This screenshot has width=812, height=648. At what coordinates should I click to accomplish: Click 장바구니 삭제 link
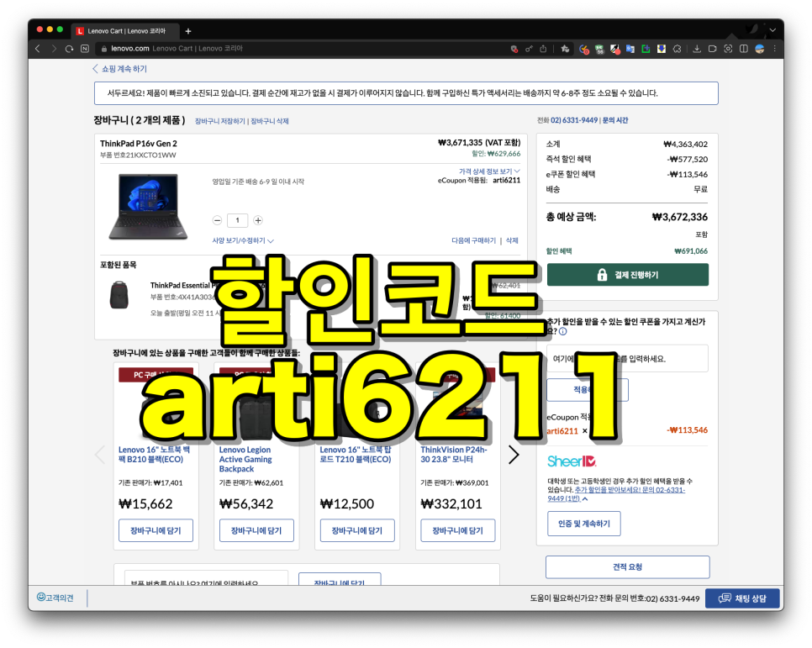269,121
